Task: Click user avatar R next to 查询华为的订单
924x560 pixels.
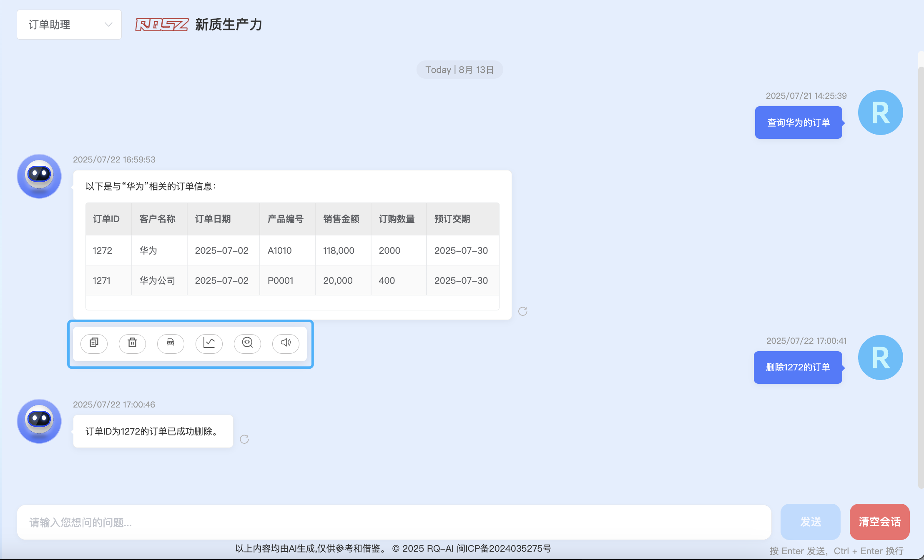Action: tap(880, 112)
